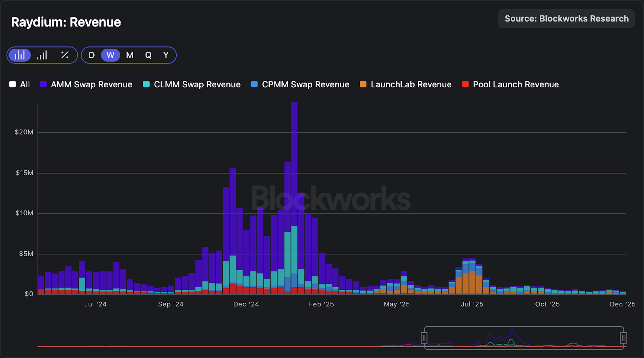Click the Raydium: Revenue chart title
The image size is (644, 358).
point(66,22)
